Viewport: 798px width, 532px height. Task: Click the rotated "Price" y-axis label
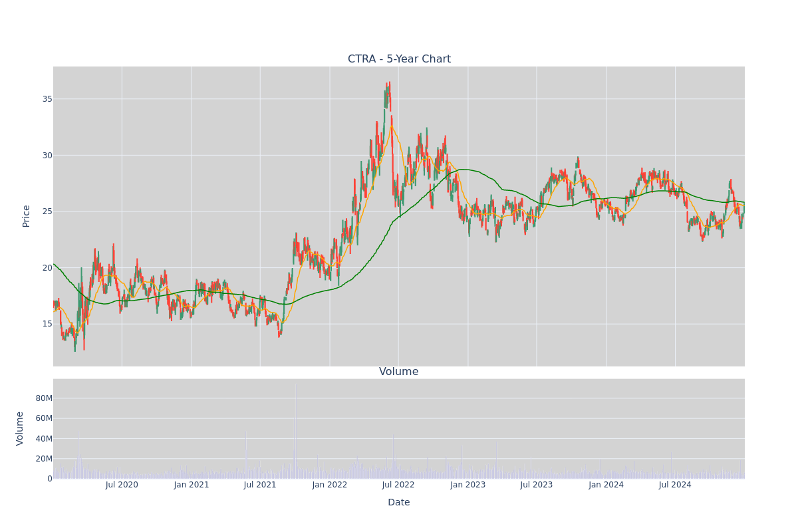(x=27, y=216)
